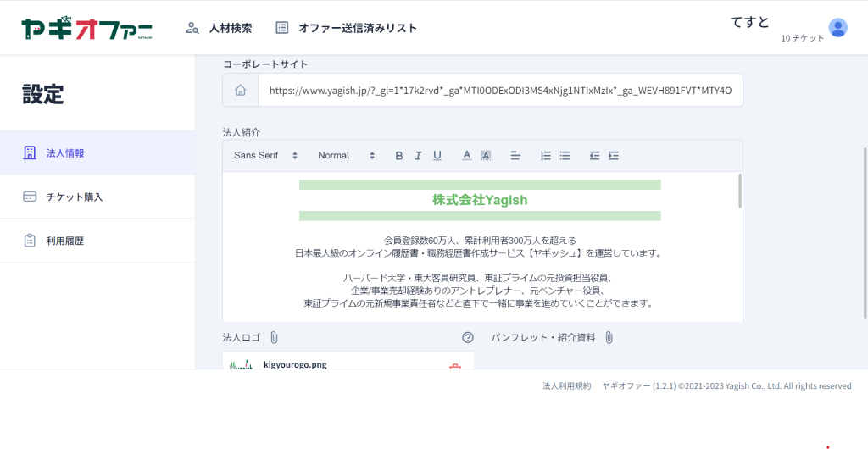868x449 pixels.
Task: Click the person-search icon beside 人材検索
Action: tap(192, 28)
